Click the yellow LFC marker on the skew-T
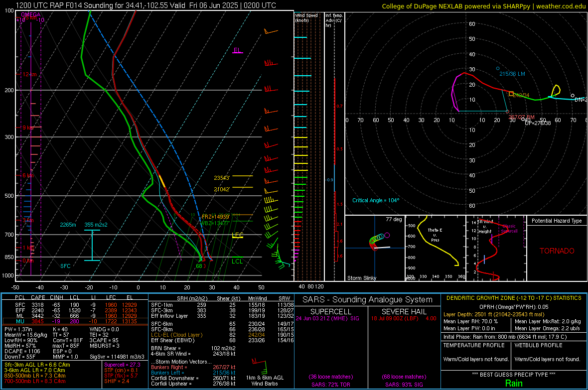This screenshot has width=588, height=390. coord(237,235)
